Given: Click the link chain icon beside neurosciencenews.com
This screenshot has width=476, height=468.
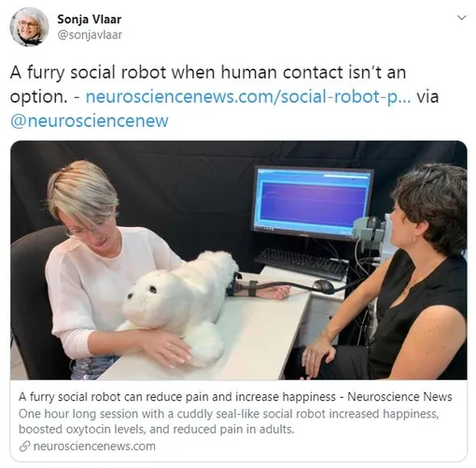Looking at the screenshot, I should (24, 447).
